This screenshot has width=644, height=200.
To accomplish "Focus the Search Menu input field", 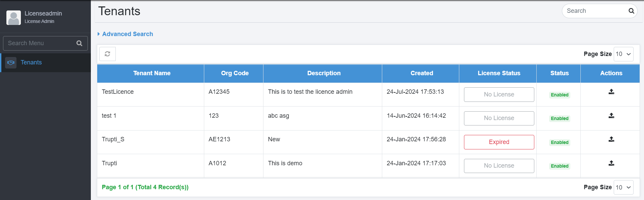I will (x=40, y=43).
